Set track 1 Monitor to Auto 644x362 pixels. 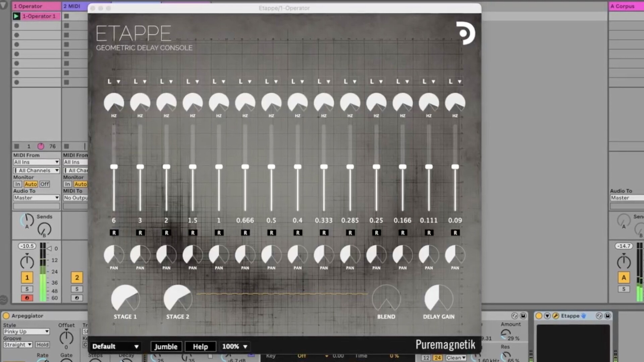[31, 184]
